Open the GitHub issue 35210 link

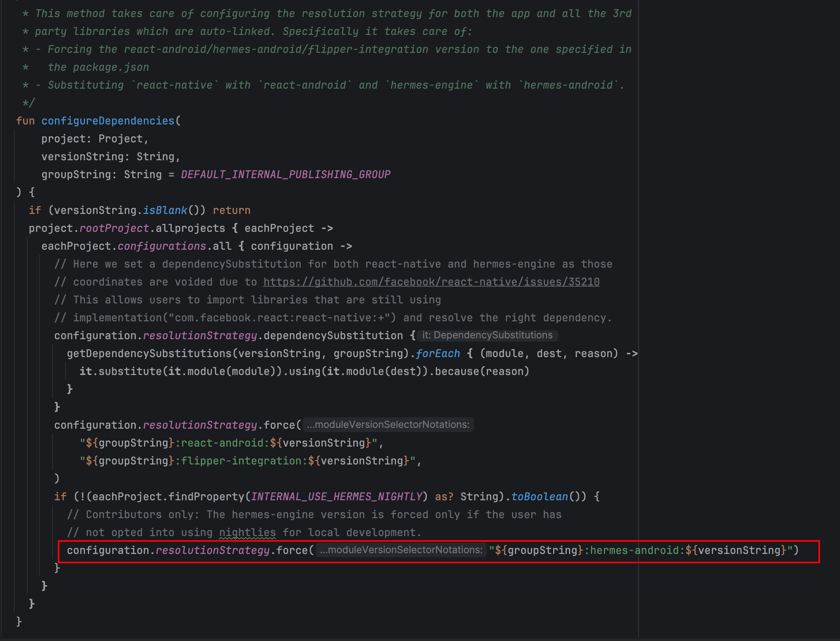click(431, 282)
